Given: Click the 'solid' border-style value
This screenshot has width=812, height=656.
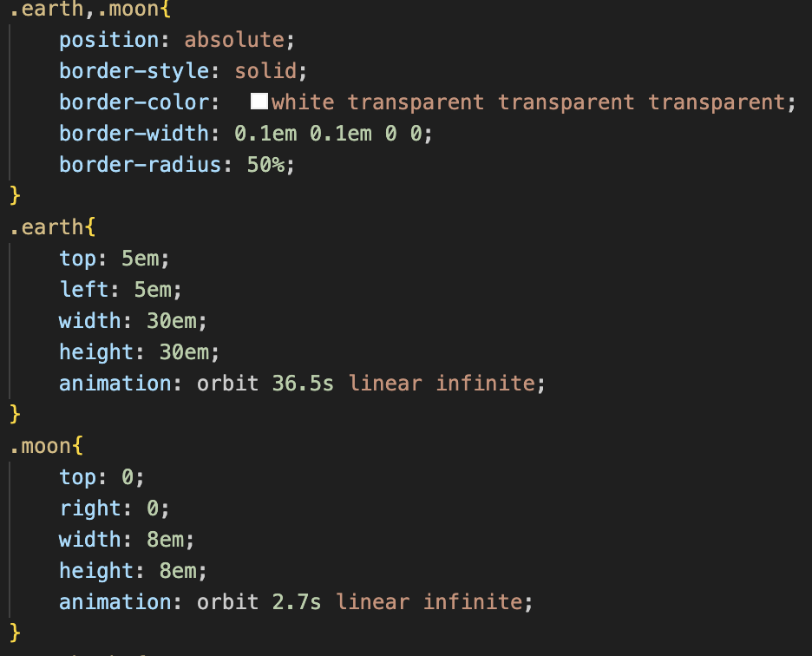Looking at the screenshot, I should (265, 71).
